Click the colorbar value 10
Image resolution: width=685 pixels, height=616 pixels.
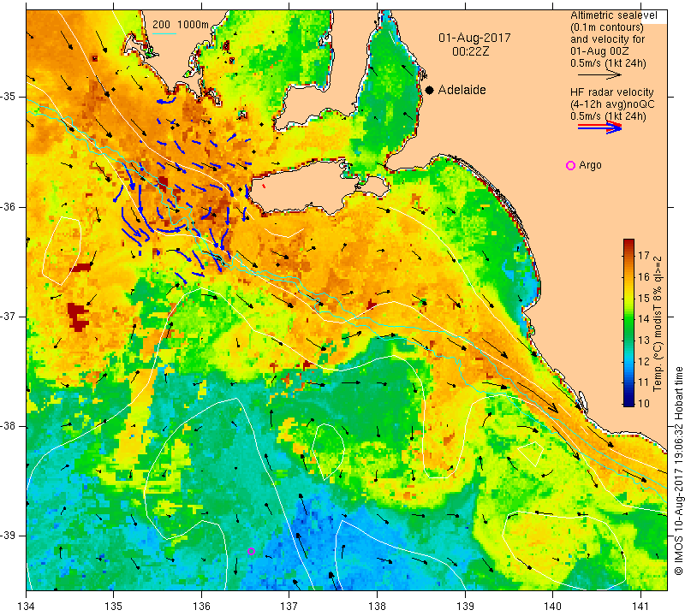[x=644, y=403]
